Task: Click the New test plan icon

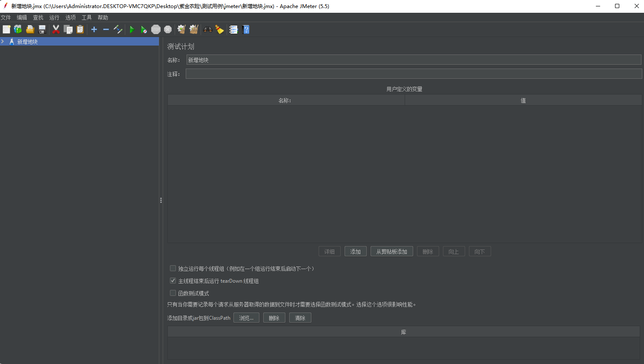Action: click(x=6, y=29)
